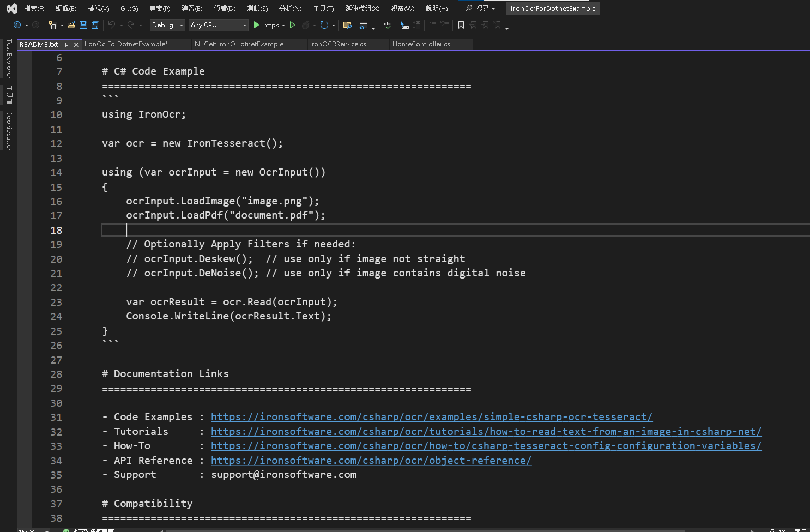810x532 pixels.
Task: Click the Navigate Backward arrow icon
Action: [17, 25]
